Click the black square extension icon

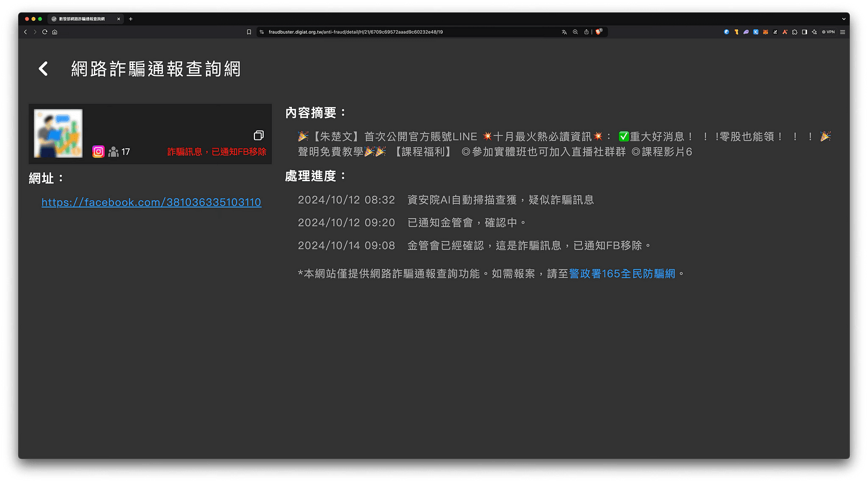click(775, 32)
